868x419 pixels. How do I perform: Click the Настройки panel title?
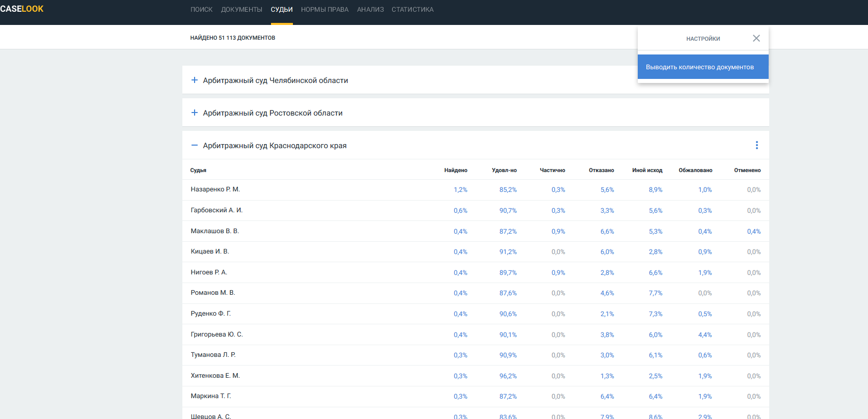pyautogui.click(x=703, y=39)
